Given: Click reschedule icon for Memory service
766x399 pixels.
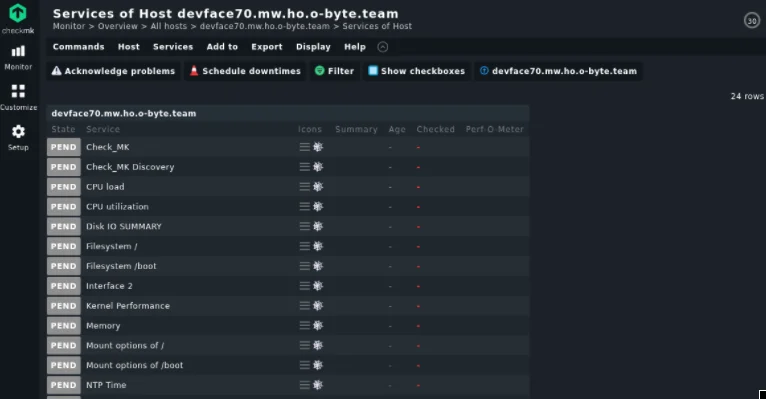Looking at the screenshot, I should pyautogui.click(x=318, y=325).
